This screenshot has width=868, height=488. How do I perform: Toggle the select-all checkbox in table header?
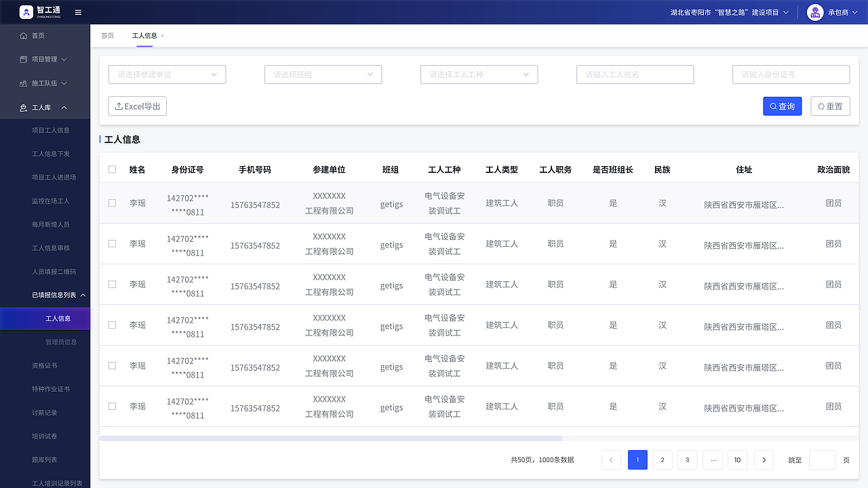[112, 169]
